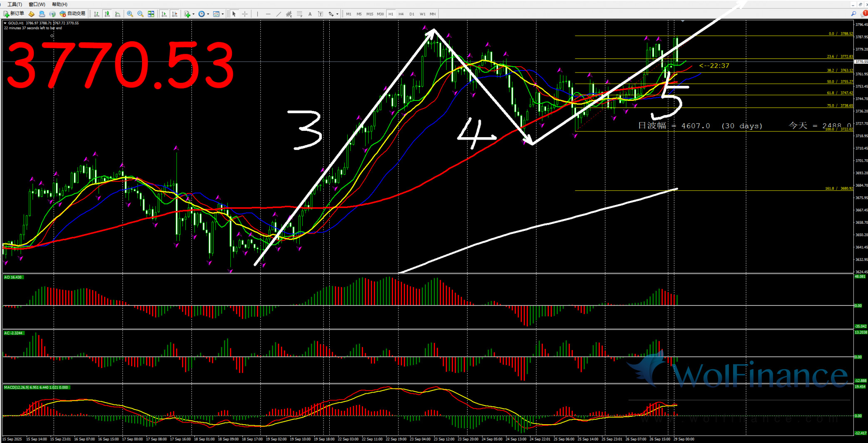The height and width of the screenshot is (443, 868).
Task: Open the Help (帮助) menu
Action: pos(60,4)
